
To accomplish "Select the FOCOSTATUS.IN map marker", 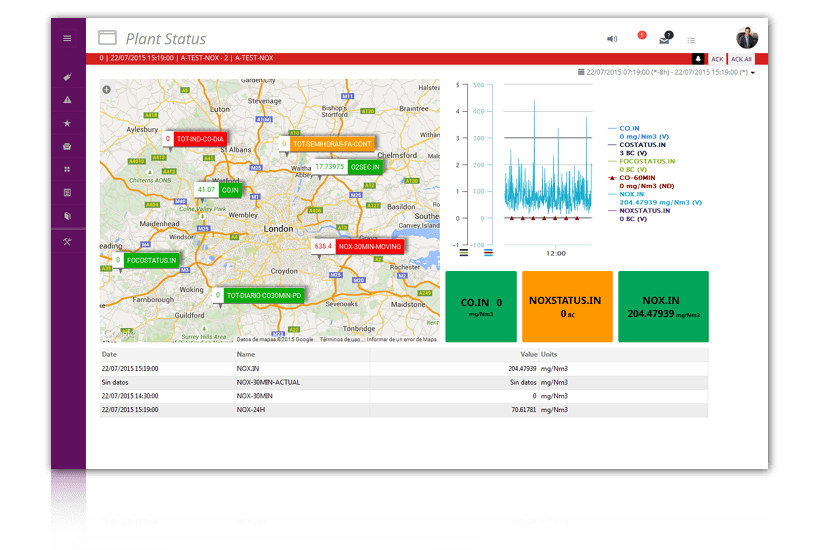I will [x=146, y=260].
